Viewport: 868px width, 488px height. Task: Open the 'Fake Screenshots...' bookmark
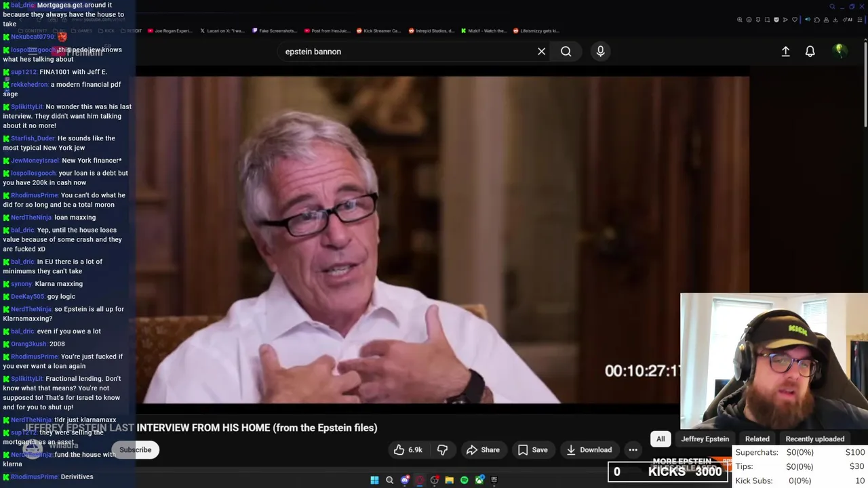pos(275,30)
